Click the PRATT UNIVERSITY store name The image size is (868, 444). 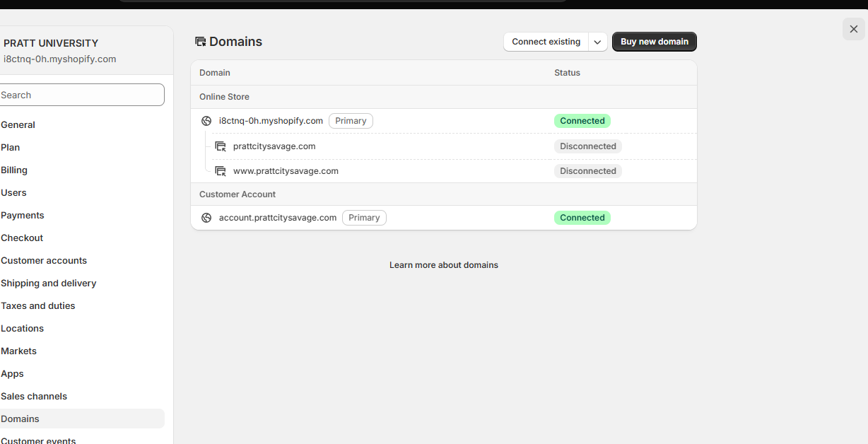[x=51, y=43]
